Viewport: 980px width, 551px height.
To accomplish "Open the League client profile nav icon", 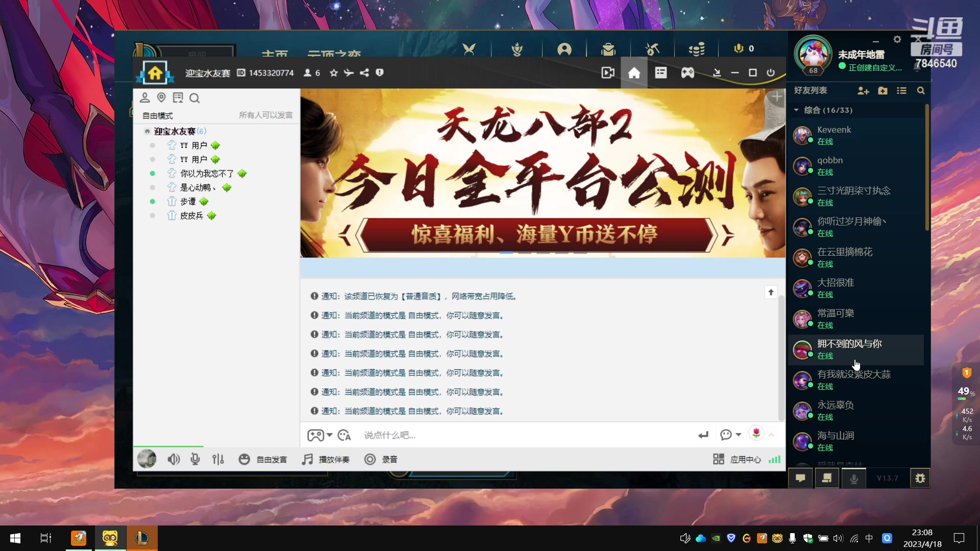I will pos(564,49).
